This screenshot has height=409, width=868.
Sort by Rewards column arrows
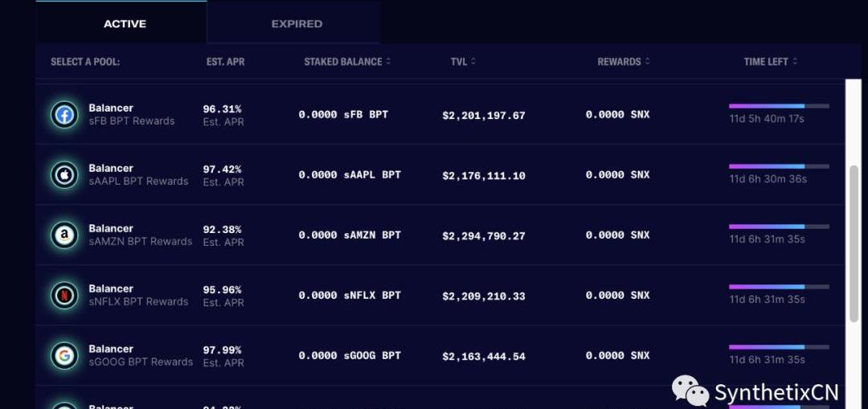point(647,61)
